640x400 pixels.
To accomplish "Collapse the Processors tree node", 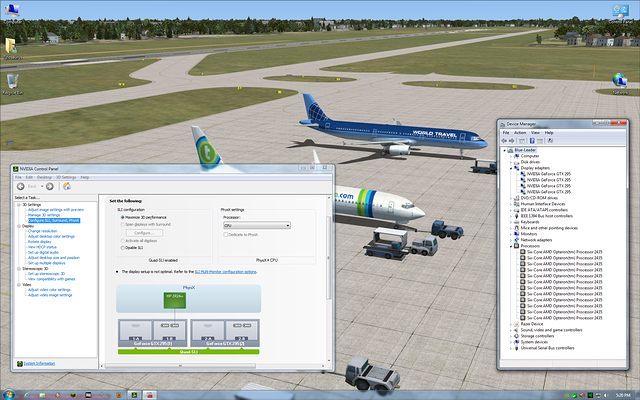I will [x=513, y=245].
